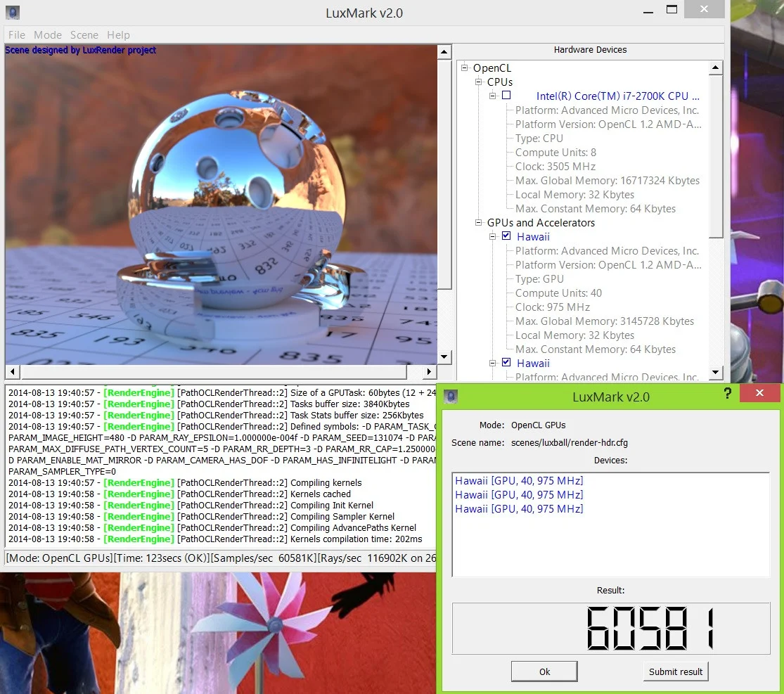The width and height of the screenshot is (784, 694).
Task: Click the 'OpenCL' root tree label
Action: pos(492,68)
